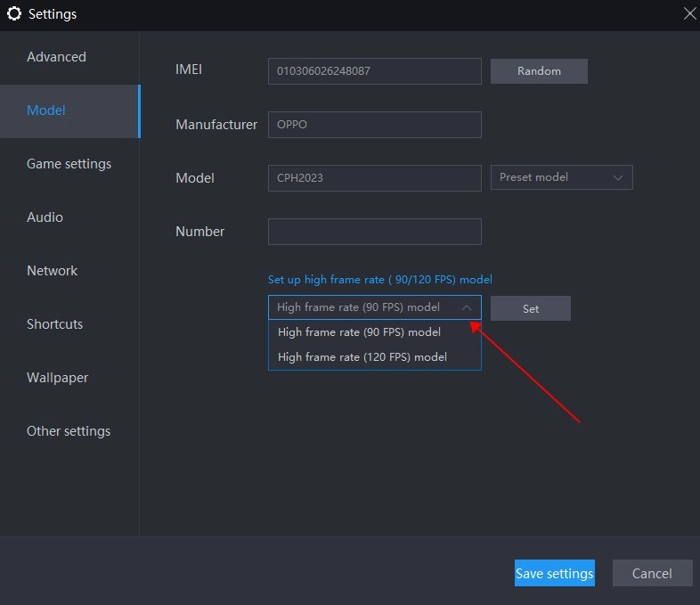Expand the Preset model dropdown
Image resolution: width=700 pixels, height=605 pixels.
[561, 177]
